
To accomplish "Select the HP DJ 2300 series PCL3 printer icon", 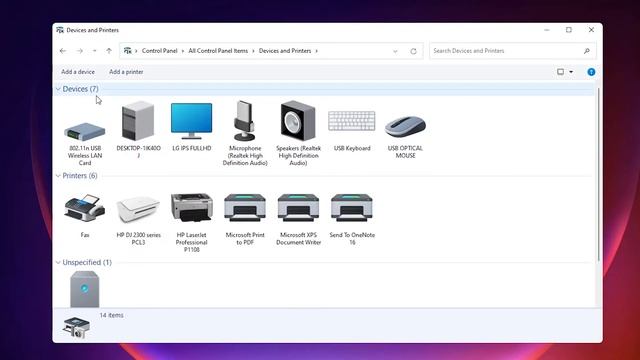I will point(138,209).
